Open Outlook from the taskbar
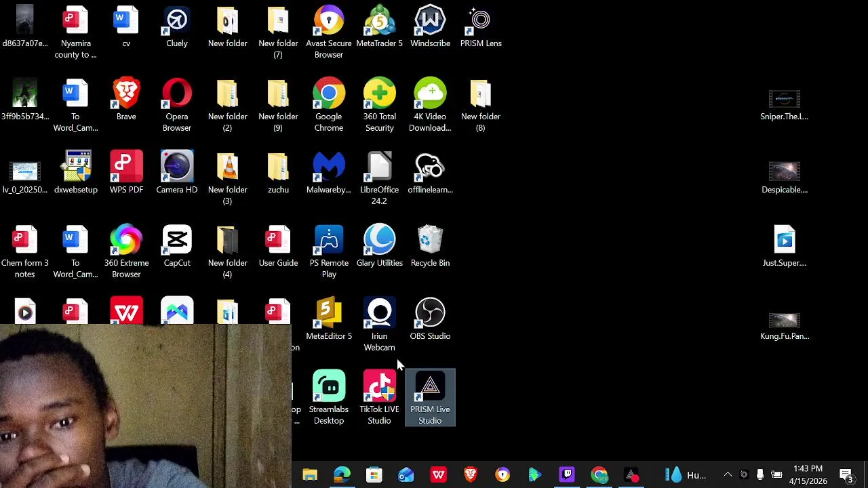 (x=406, y=475)
